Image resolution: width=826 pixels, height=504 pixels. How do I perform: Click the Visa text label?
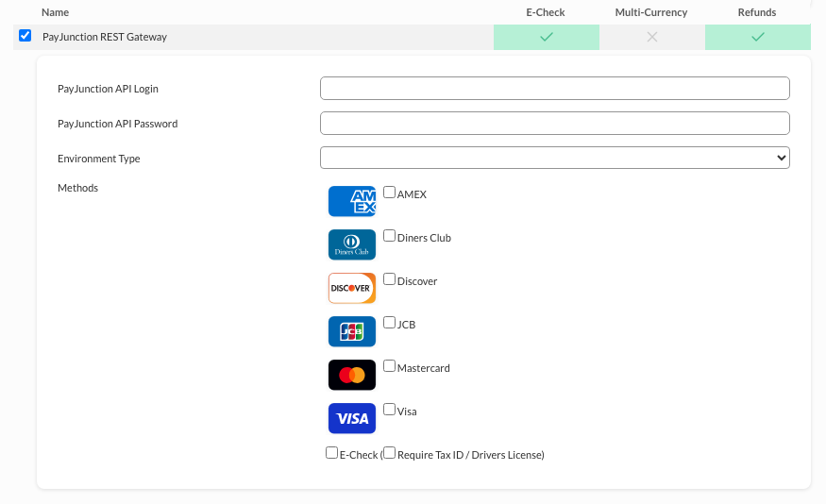pyautogui.click(x=407, y=412)
